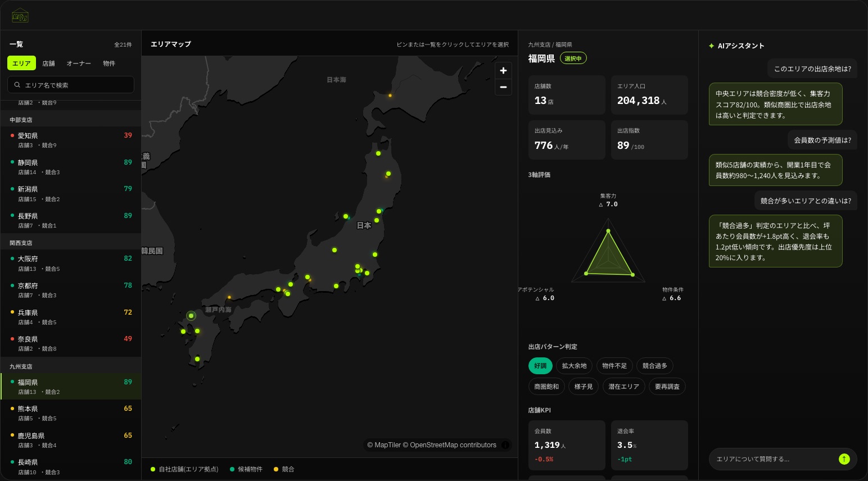The image size is (868, 481).
Task: Click the 会員数 KPI card
Action: [567, 445]
